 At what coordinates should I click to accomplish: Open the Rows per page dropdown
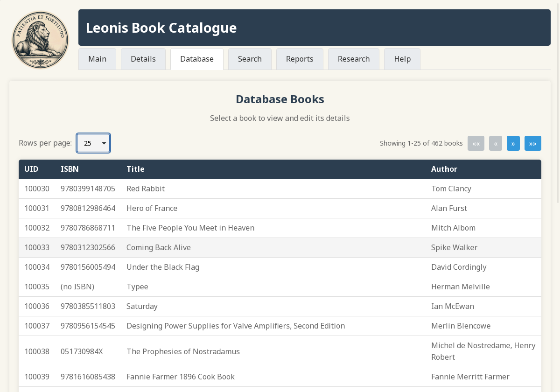tap(93, 143)
